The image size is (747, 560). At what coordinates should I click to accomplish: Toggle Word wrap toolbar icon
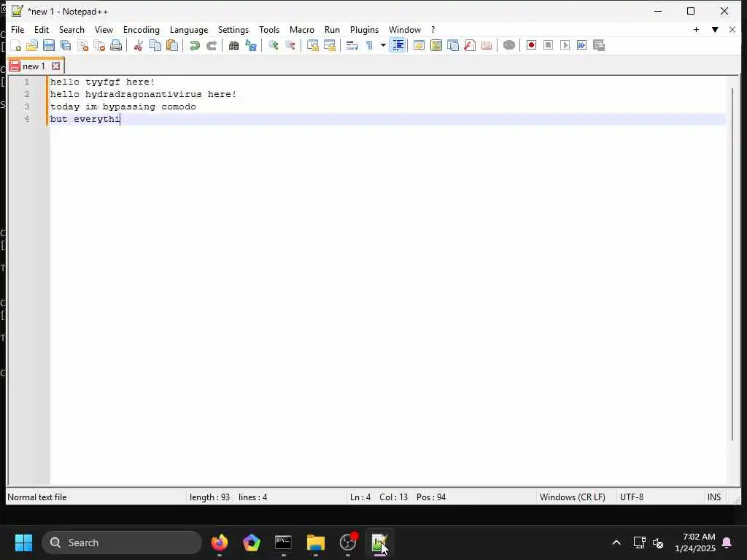[352, 46]
